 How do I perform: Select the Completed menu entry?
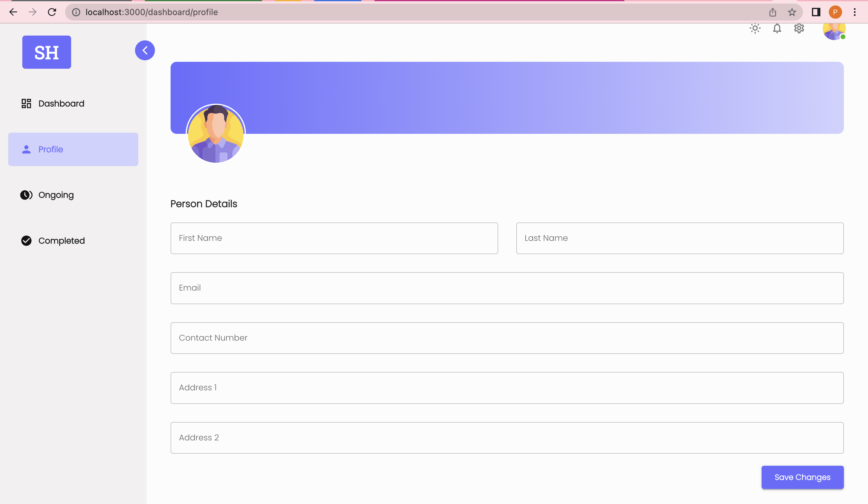61,241
